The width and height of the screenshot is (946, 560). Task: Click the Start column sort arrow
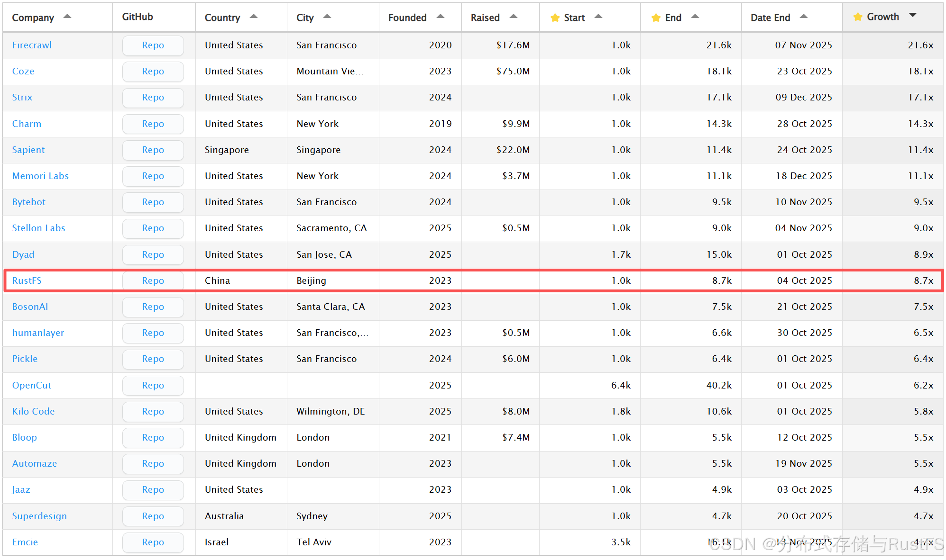598,17
